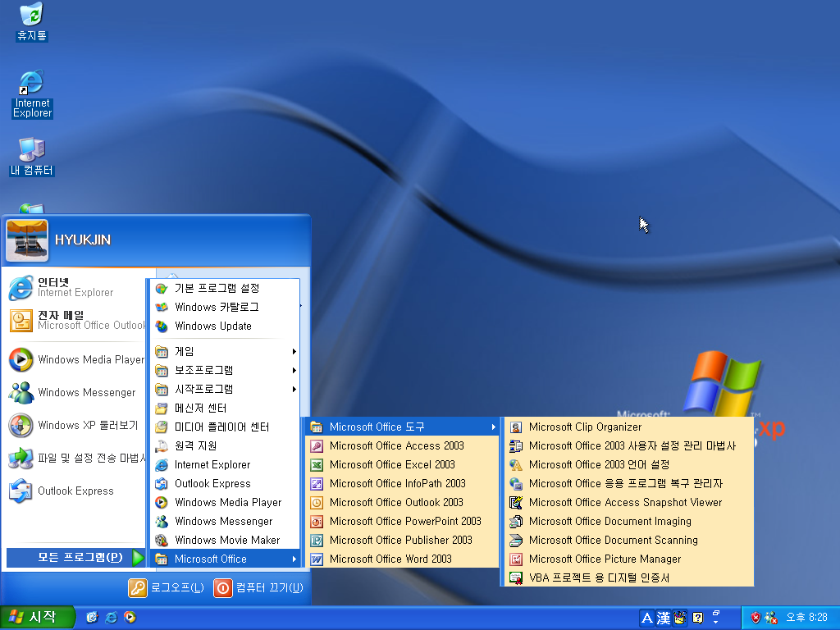Open Windows XP 둘러보기 in start menu
Screen dimensions: 840x630
[75, 426]
